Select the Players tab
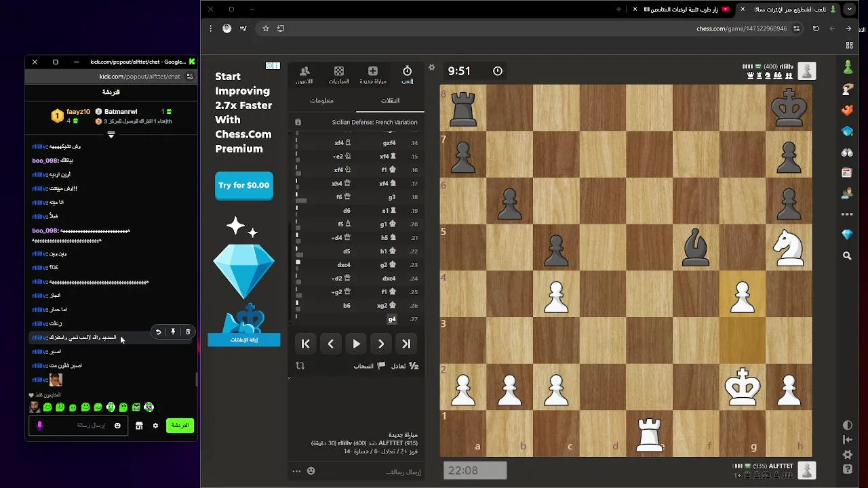 click(x=304, y=75)
